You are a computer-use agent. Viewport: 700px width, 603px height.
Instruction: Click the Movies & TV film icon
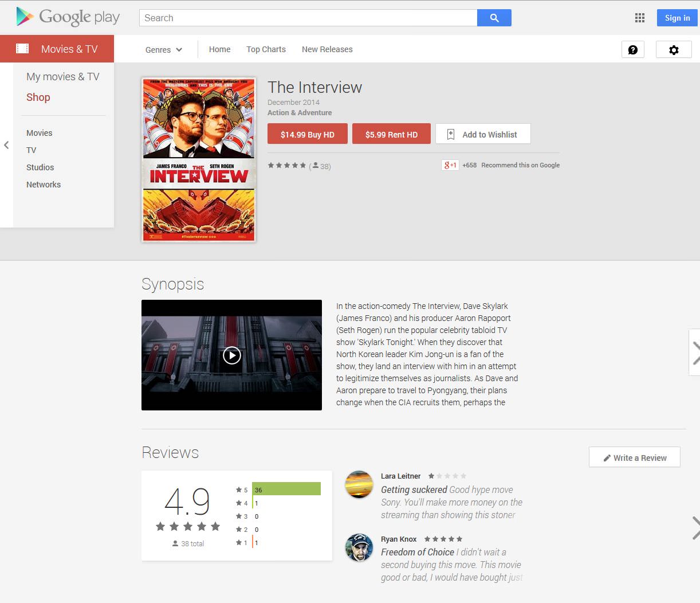click(22, 49)
